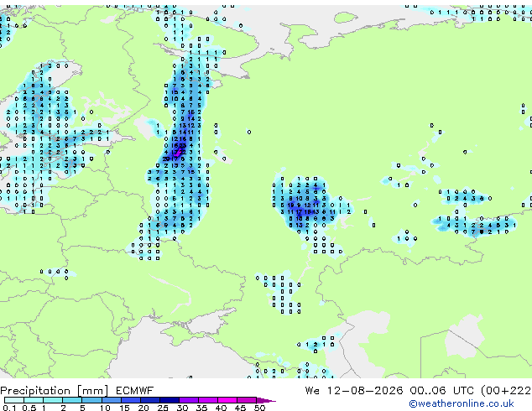Image resolution: width=532 pixels, height=411 pixels.
Task: Click the legend label '0.1'
Action: (x=9, y=408)
